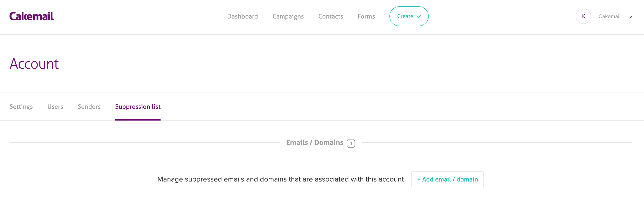Click the plus sign on Add email button
The image size is (644, 214).
click(x=419, y=179)
